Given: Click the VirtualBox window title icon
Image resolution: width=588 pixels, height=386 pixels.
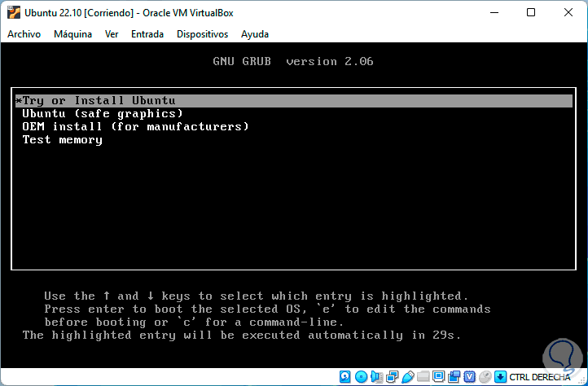Looking at the screenshot, I should click(14, 12).
